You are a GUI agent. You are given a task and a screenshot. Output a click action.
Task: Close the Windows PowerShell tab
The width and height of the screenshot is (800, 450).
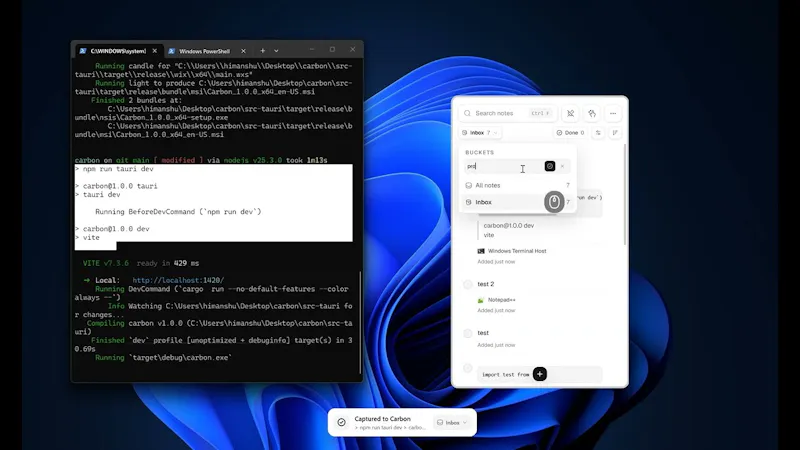pos(243,51)
